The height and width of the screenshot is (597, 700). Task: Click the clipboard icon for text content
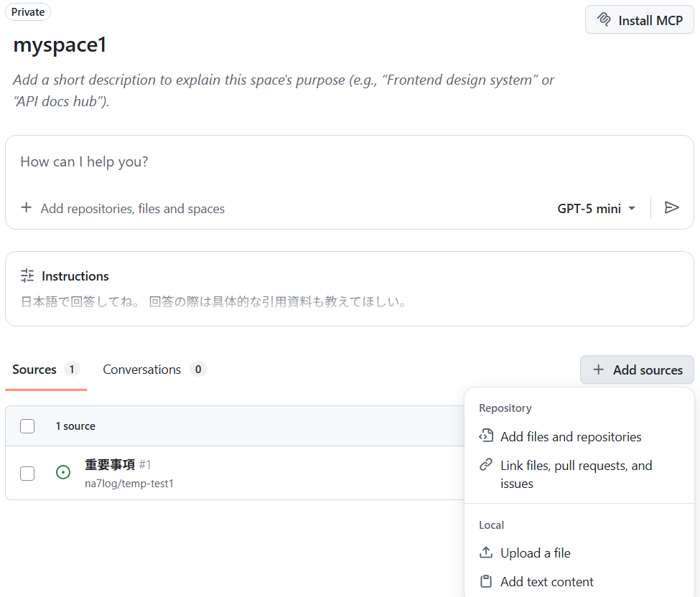tap(486, 581)
